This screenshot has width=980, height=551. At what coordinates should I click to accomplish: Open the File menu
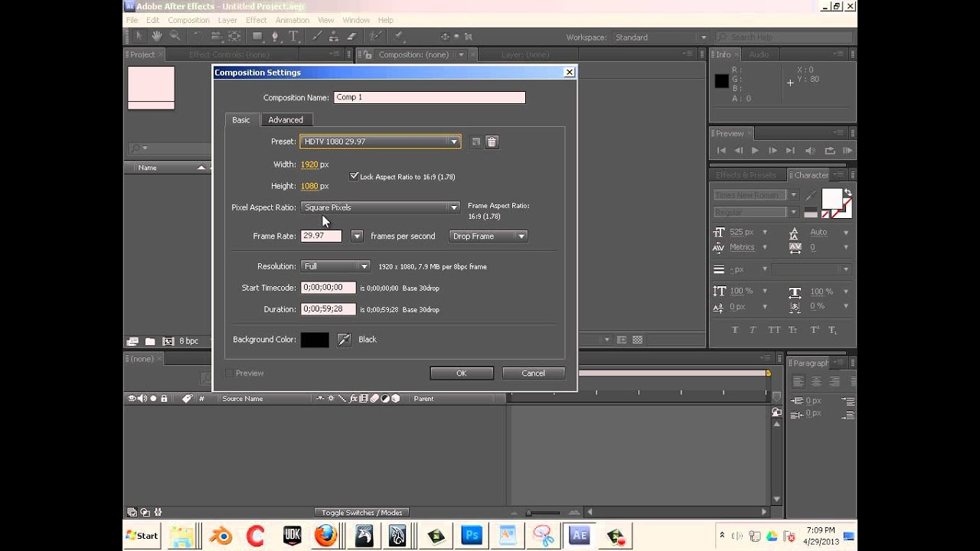(132, 20)
